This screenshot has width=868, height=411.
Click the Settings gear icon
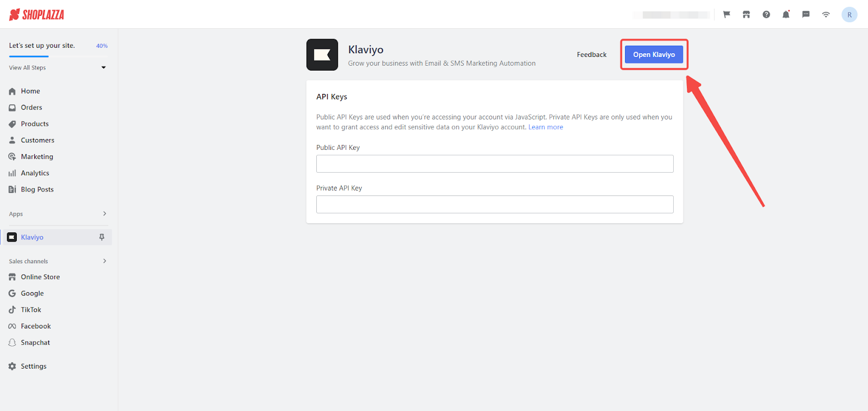[x=12, y=366]
